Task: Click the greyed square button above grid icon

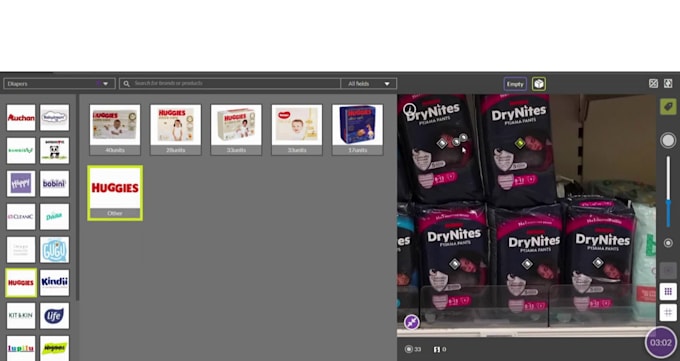Action: pos(668,271)
